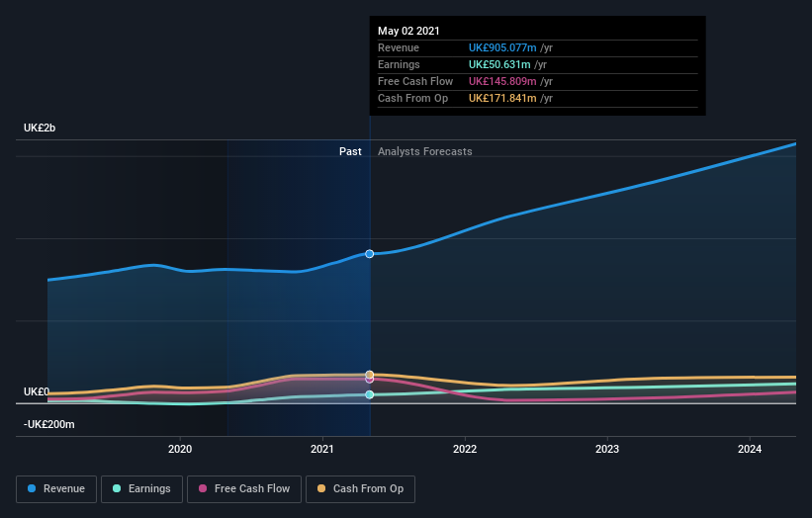The width and height of the screenshot is (812, 518).
Task: Click the 2023 x-axis label
Action: (x=607, y=449)
